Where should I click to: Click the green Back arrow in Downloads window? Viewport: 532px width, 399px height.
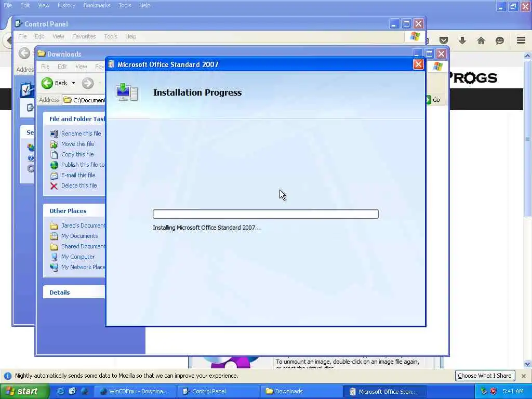click(47, 83)
